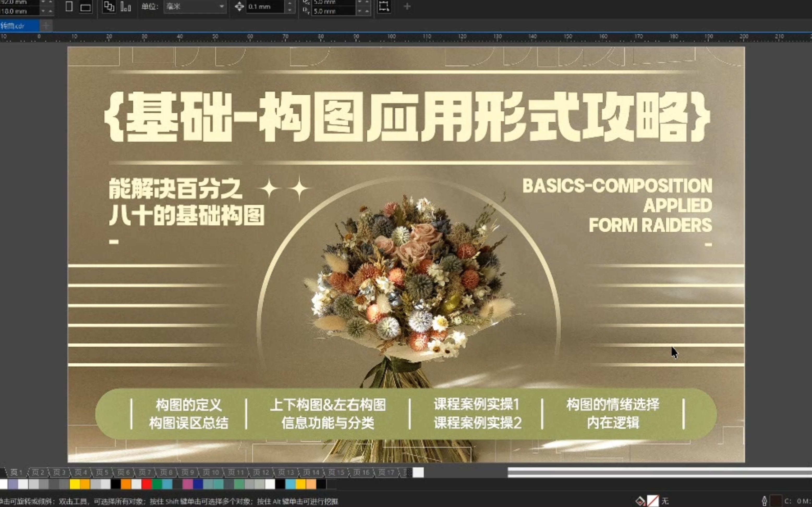Go to page tab 页 1

click(16, 472)
